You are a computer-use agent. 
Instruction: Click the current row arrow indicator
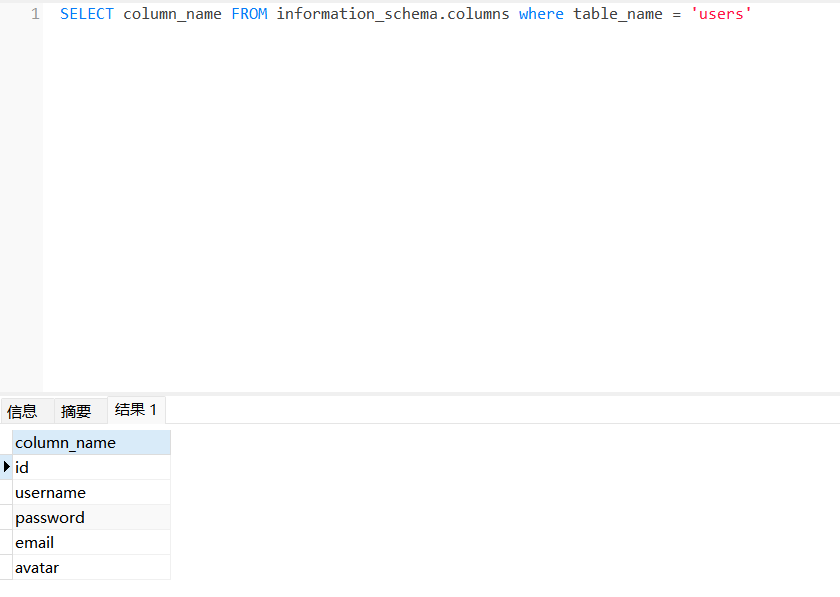tap(6, 467)
